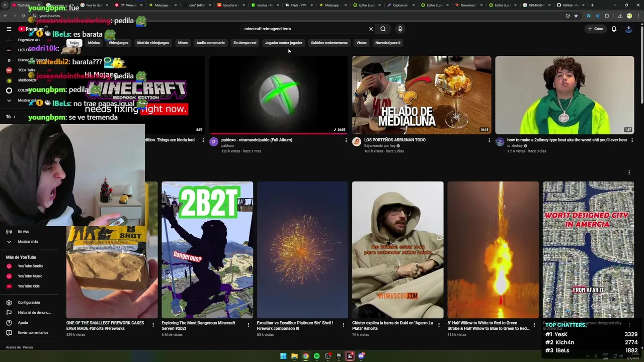Click the Acerca de footer link
The width and height of the screenshot is (644, 362).
tap(12, 347)
